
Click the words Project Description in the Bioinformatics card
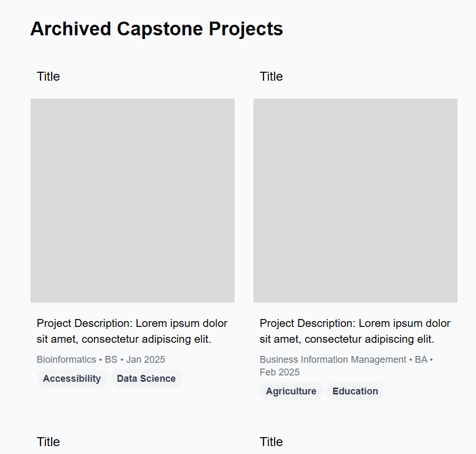click(83, 323)
